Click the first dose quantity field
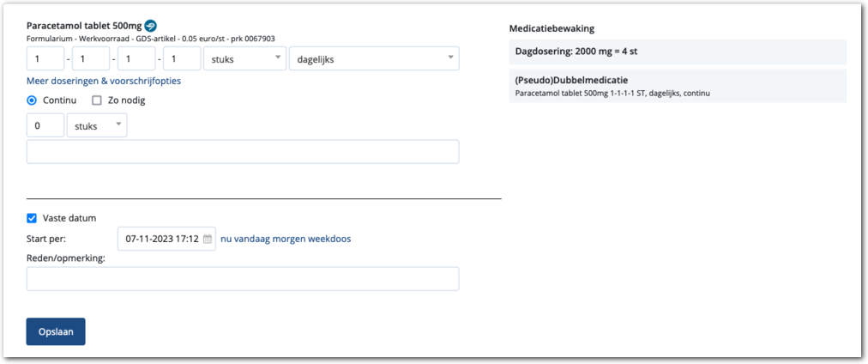 click(x=45, y=58)
